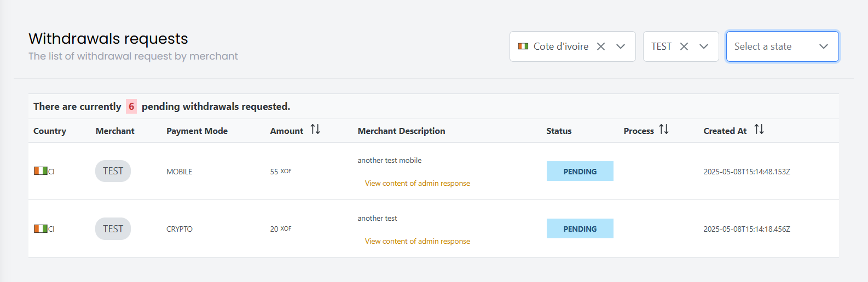Sort table by Created At arrows
Screen dimensions: 868x282
click(x=759, y=130)
